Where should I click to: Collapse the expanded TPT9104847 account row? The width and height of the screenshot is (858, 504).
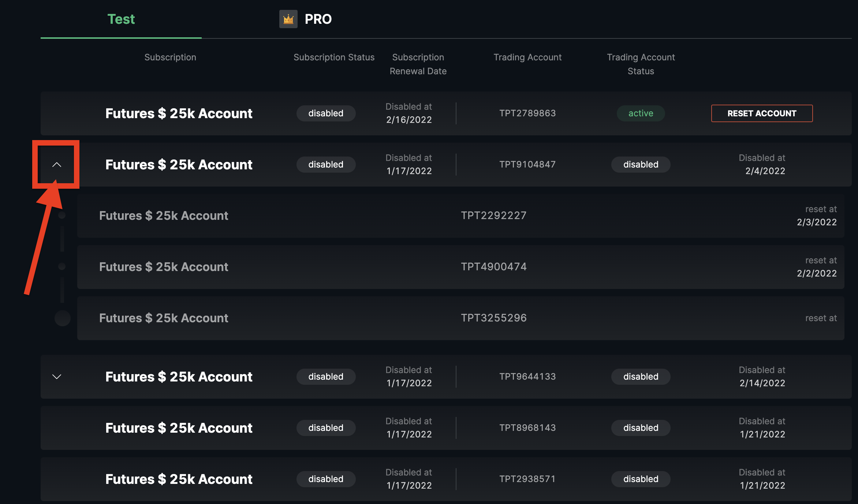coord(56,165)
